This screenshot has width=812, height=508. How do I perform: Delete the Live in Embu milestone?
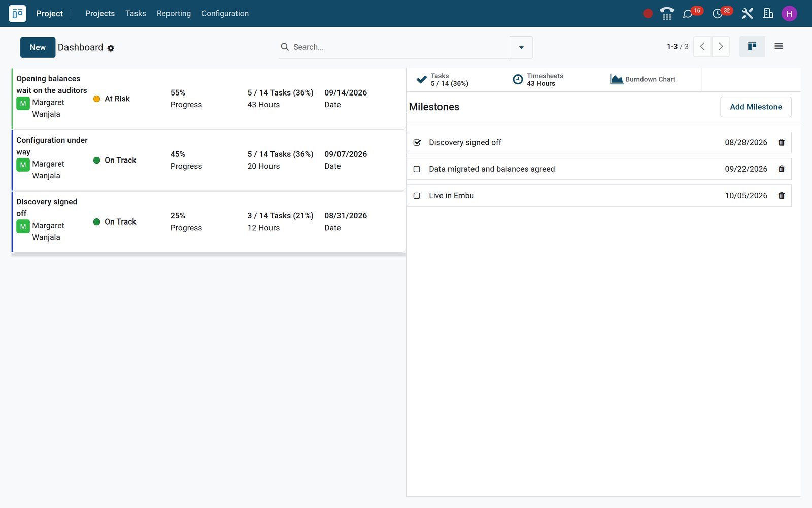(782, 196)
